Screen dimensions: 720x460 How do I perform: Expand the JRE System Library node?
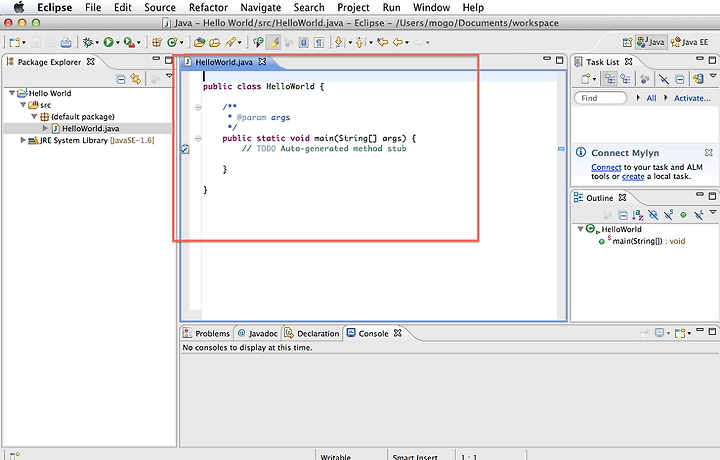[22, 140]
